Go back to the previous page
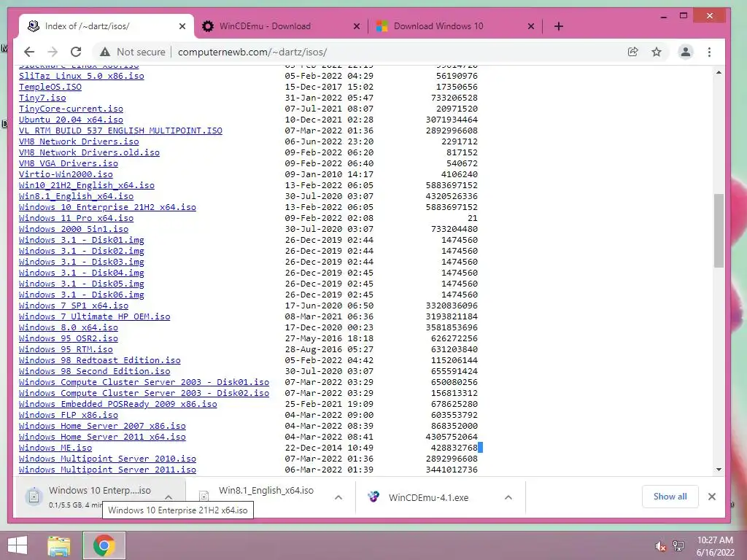 tap(29, 52)
